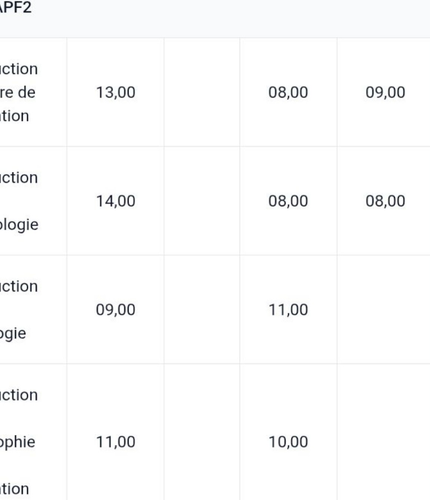The image size is (430, 500).
Task: Click the empty cell below the last 08,00
Action: click(384, 310)
